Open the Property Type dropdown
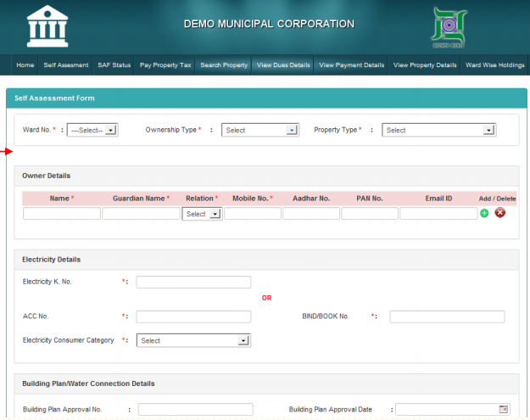 (x=438, y=130)
